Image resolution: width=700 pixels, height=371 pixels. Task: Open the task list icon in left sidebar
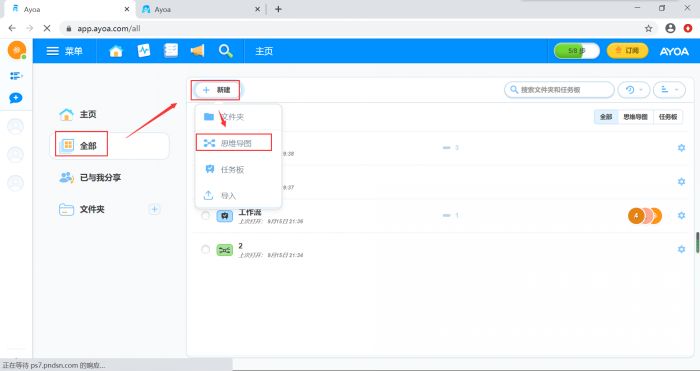16,76
